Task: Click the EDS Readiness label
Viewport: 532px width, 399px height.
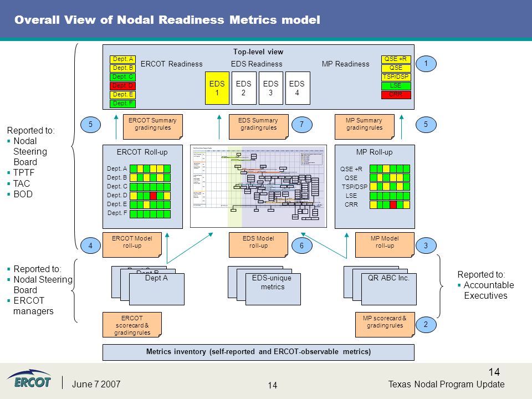Action: coord(257,64)
